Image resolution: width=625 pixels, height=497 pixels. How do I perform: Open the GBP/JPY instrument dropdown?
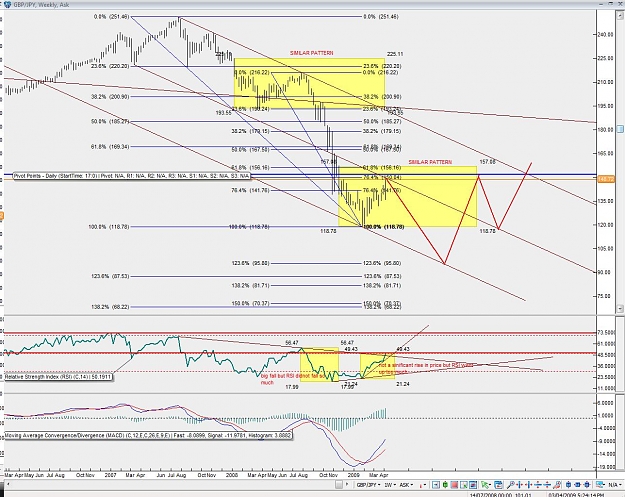click(368, 485)
